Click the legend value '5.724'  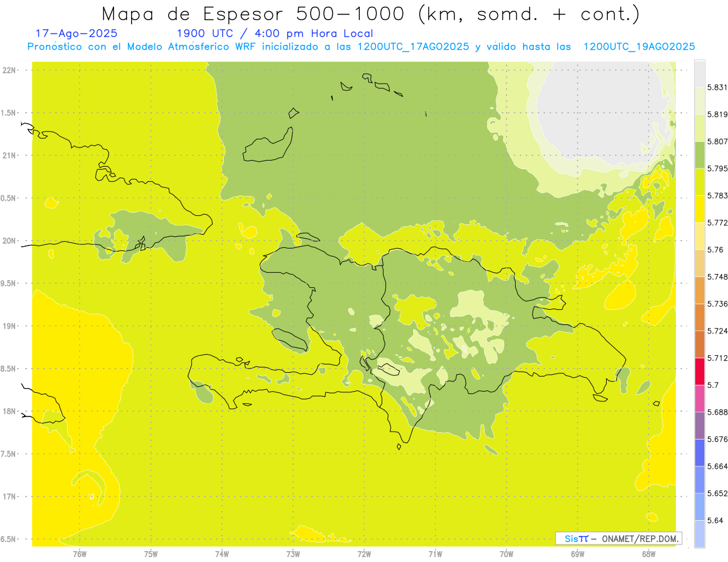tap(717, 331)
